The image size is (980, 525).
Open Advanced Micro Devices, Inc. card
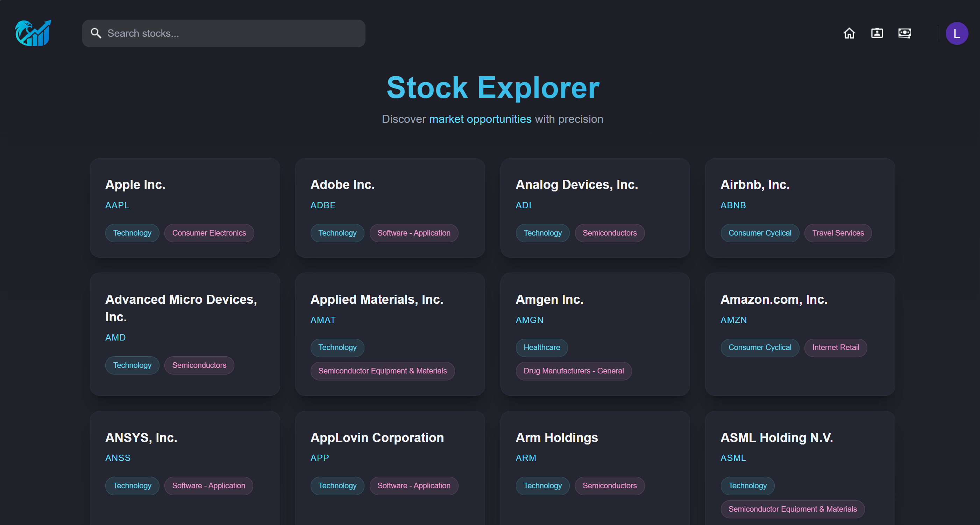tap(185, 334)
